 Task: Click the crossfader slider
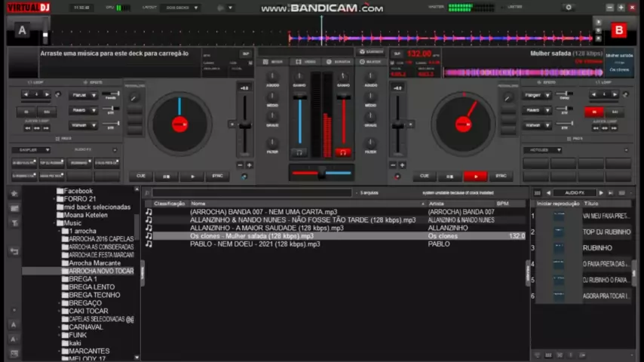[322, 173]
